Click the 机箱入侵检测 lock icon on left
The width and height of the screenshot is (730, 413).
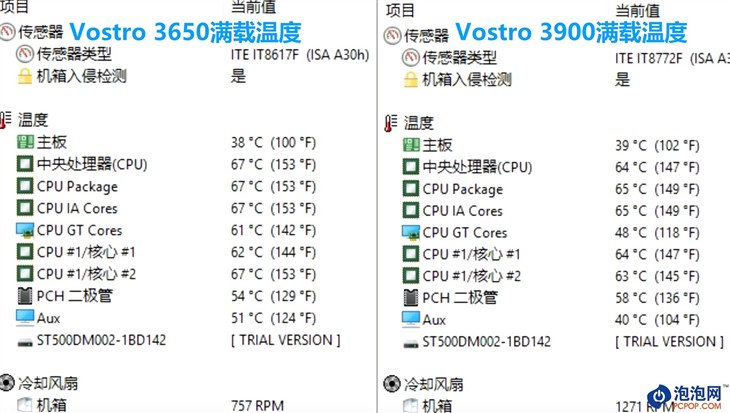(25, 76)
